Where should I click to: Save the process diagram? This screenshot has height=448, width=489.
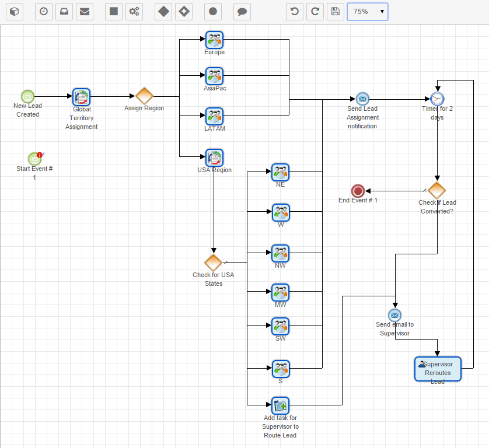334,12
